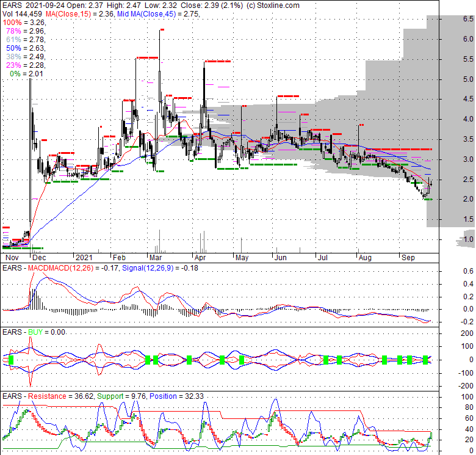Click the 'Jun' month axis label
Image resolution: width=476 pixels, height=455 pixels.
(280, 258)
